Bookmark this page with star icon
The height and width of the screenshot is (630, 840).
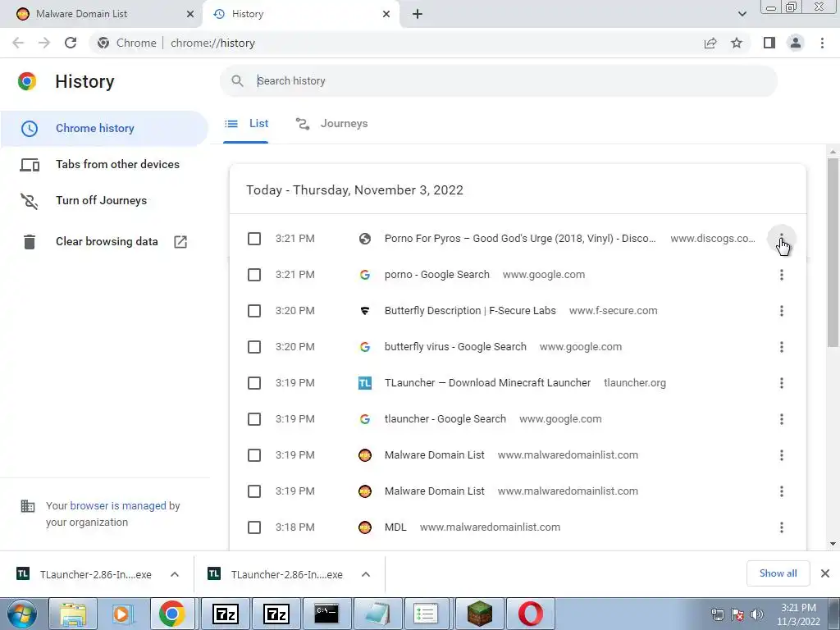(x=737, y=43)
